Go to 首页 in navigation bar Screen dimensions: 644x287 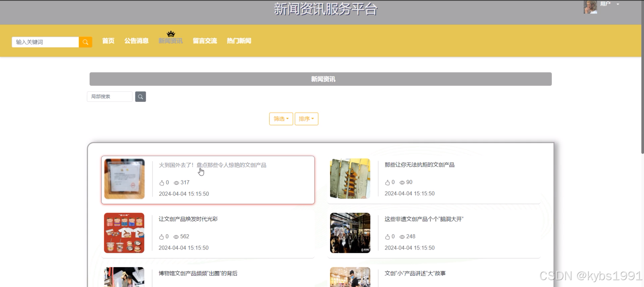pyautogui.click(x=108, y=41)
